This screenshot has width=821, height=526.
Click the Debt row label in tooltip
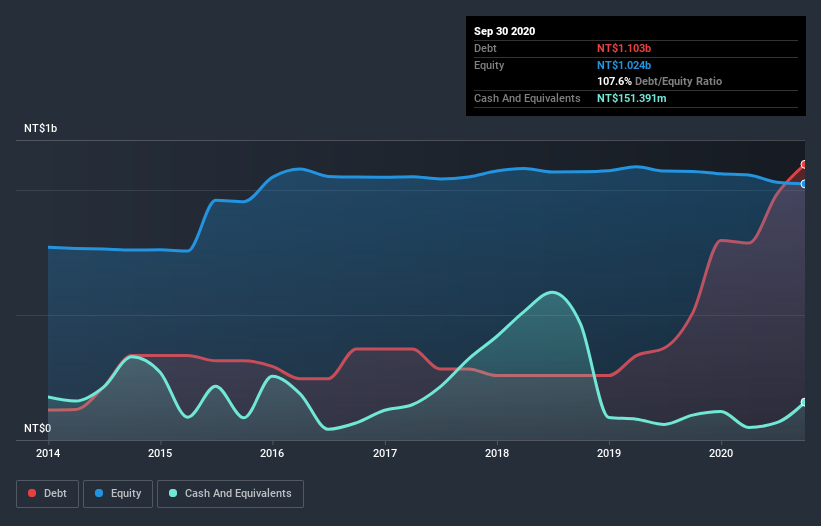tap(485, 48)
